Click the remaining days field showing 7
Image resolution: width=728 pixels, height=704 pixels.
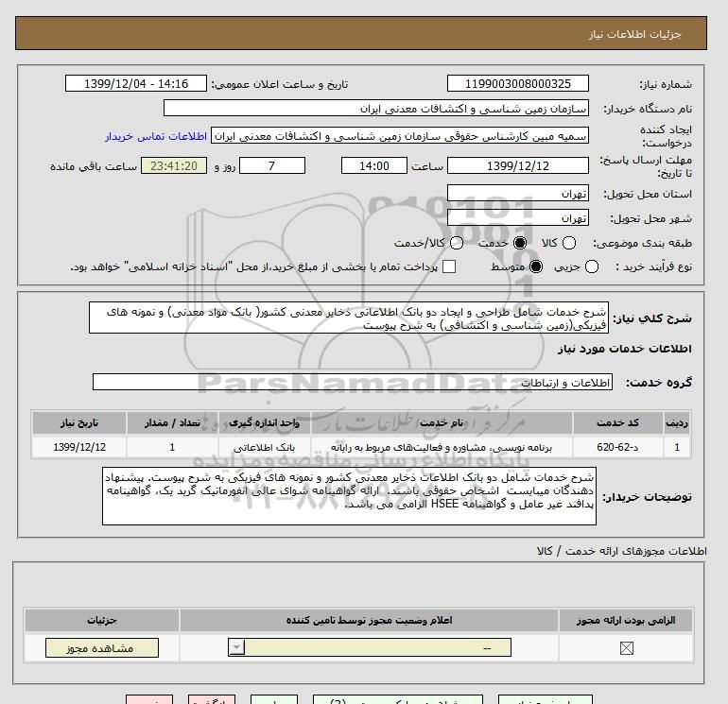point(272,165)
